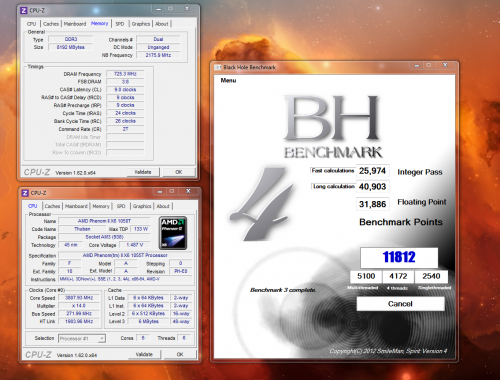Click the HT Link value field
This screenshot has height=380, width=500.
click(79, 321)
